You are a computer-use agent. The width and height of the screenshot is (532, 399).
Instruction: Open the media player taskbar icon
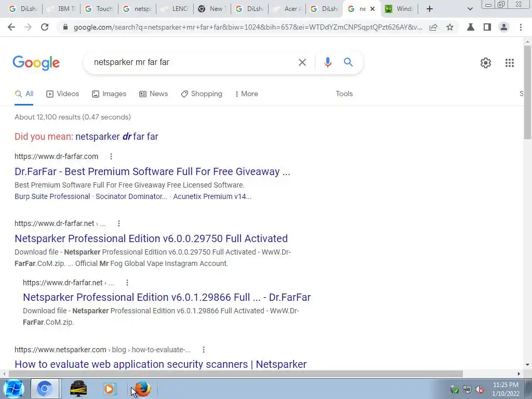tap(109, 389)
